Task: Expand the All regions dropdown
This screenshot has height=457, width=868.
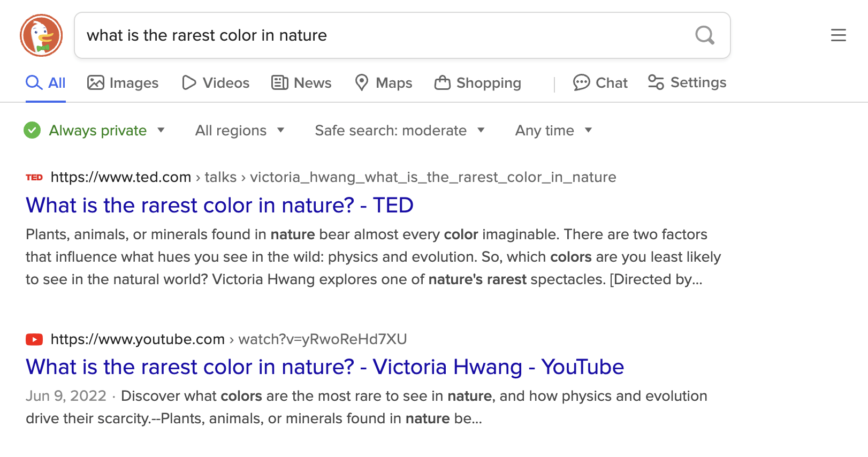Action: pos(240,131)
